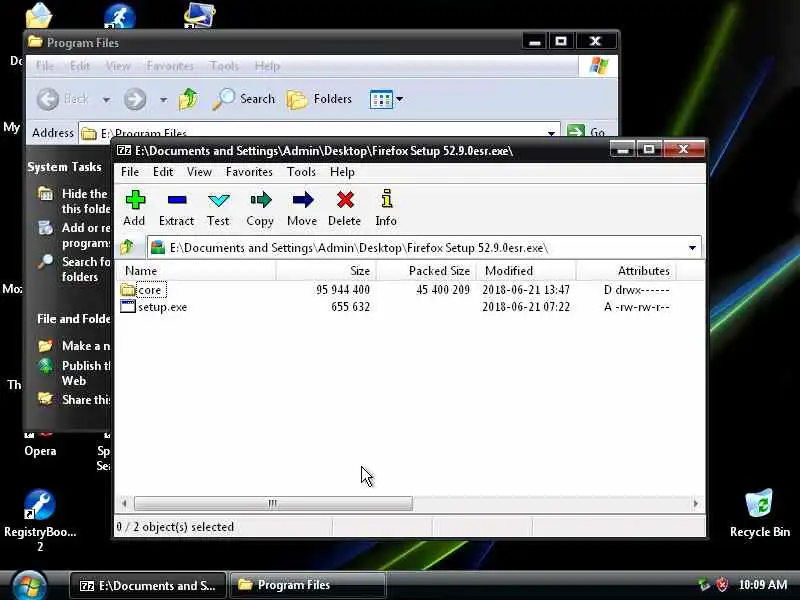Choose the Copy tool in 7-Zip
Image resolution: width=800 pixels, height=600 pixels.
(260, 208)
